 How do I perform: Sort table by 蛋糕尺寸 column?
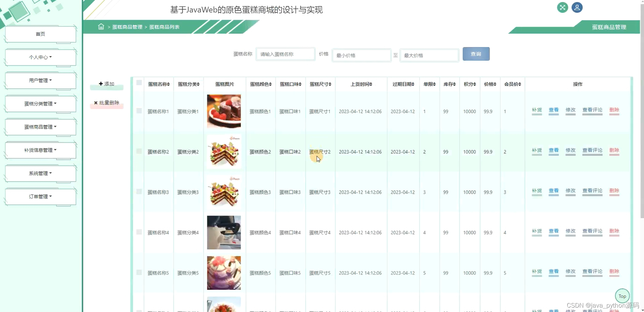click(320, 84)
